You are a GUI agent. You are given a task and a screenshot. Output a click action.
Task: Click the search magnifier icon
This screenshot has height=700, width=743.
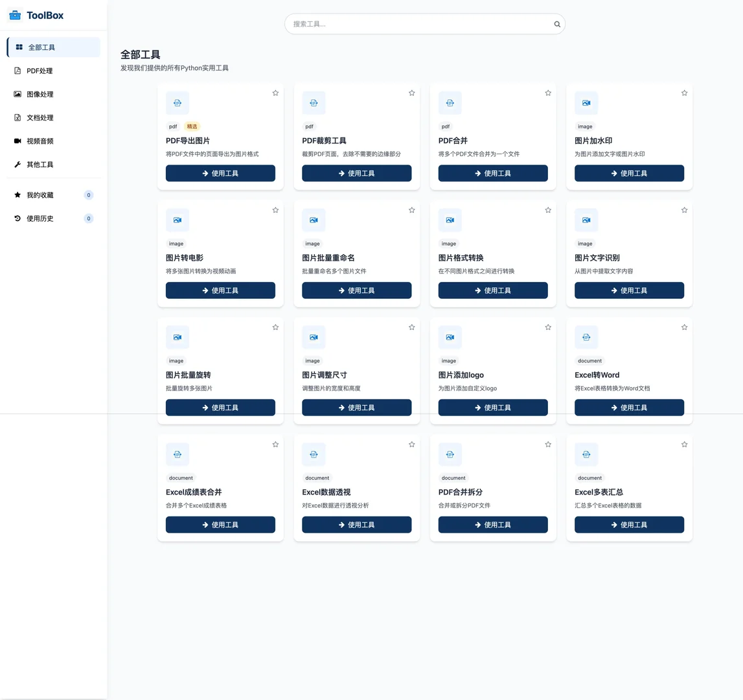pyautogui.click(x=557, y=24)
